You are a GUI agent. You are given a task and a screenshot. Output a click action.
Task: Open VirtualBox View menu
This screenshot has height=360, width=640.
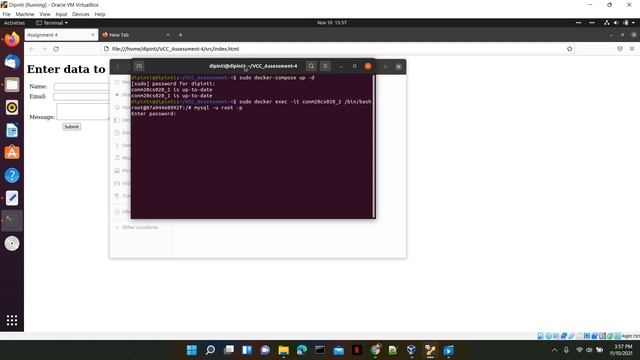click(45, 14)
